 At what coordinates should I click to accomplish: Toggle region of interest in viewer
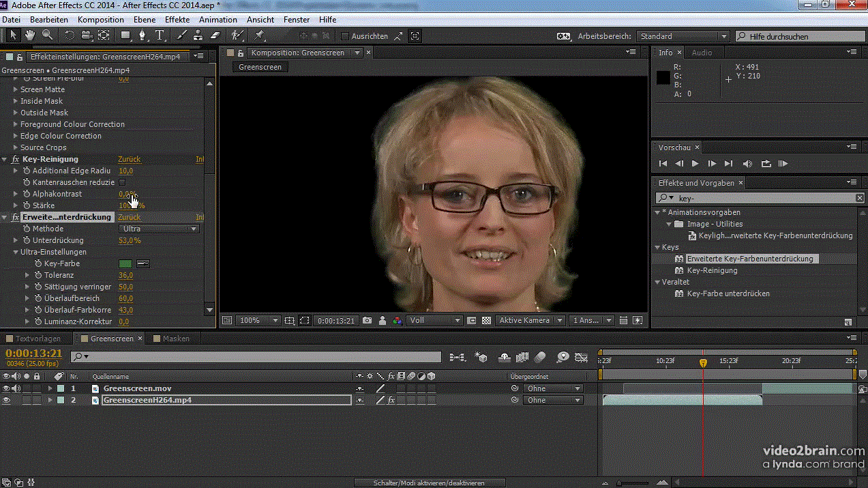[471, 320]
